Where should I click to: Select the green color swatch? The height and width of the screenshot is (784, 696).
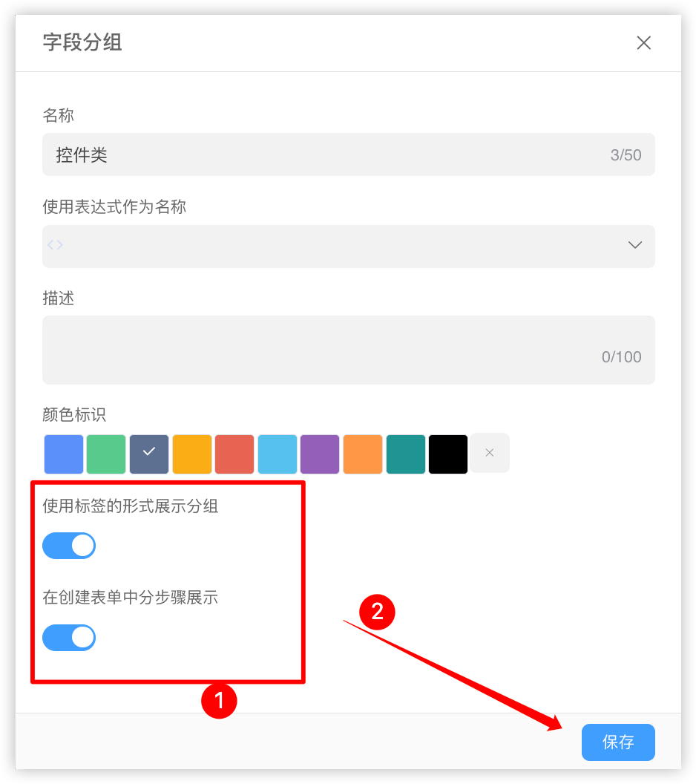point(106,454)
